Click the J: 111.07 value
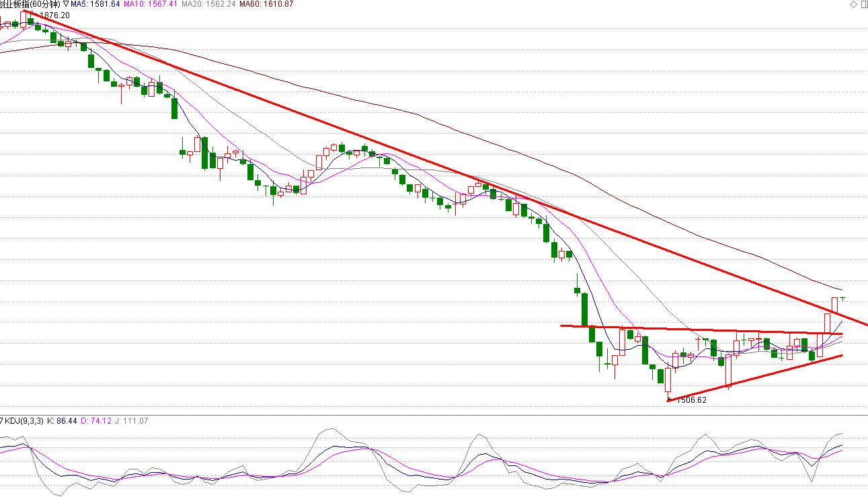The width and height of the screenshot is (868, 497). click(132, 421)
